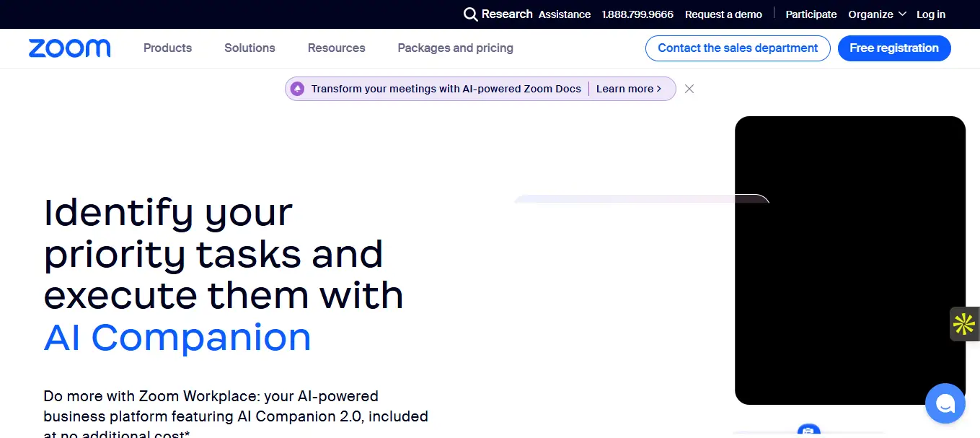Click the Zoom logo
The image size is (980, 438).
[x=69, y=48]
